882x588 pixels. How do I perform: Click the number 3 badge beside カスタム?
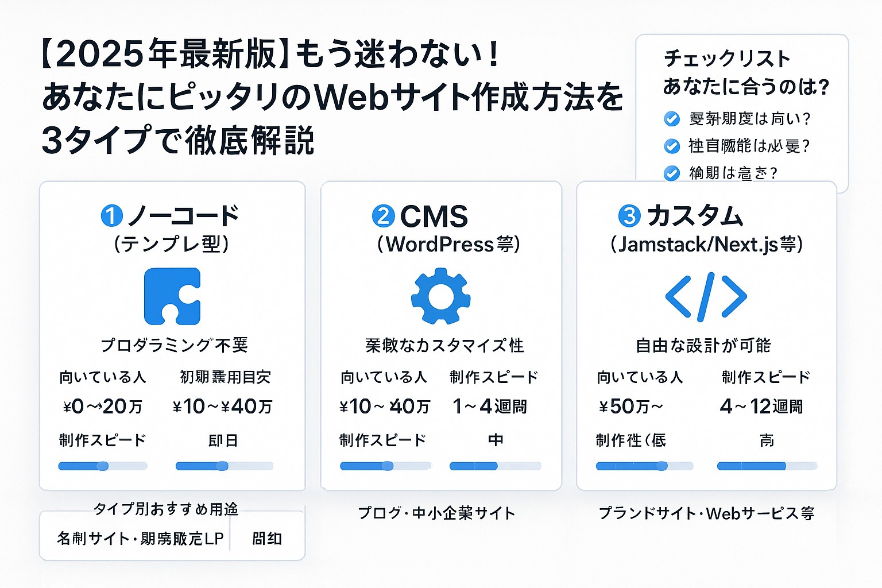(x=629, y=216)
